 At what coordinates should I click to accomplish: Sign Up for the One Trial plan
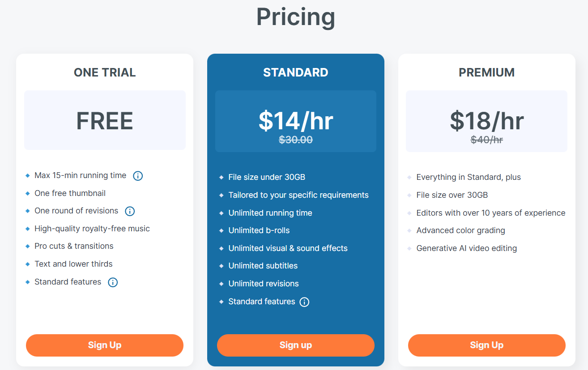[105, 345]
